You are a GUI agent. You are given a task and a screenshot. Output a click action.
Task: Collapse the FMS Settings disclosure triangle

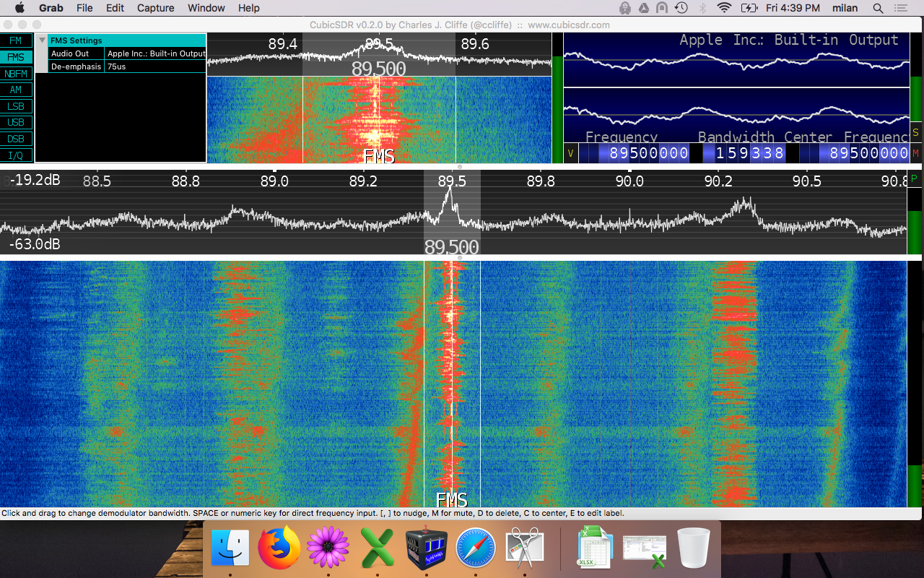tap(43, 40)
